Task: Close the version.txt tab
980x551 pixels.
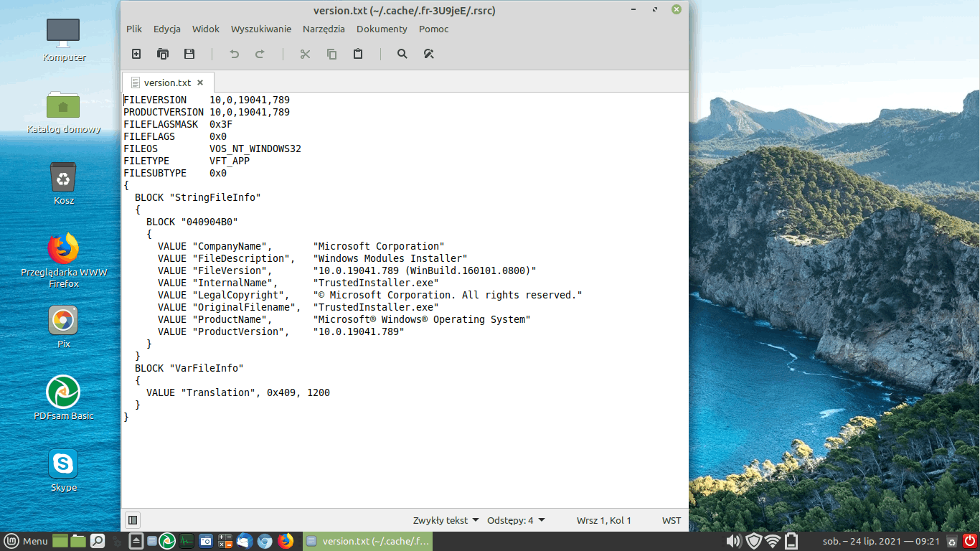Action: (x=200, y=83)
